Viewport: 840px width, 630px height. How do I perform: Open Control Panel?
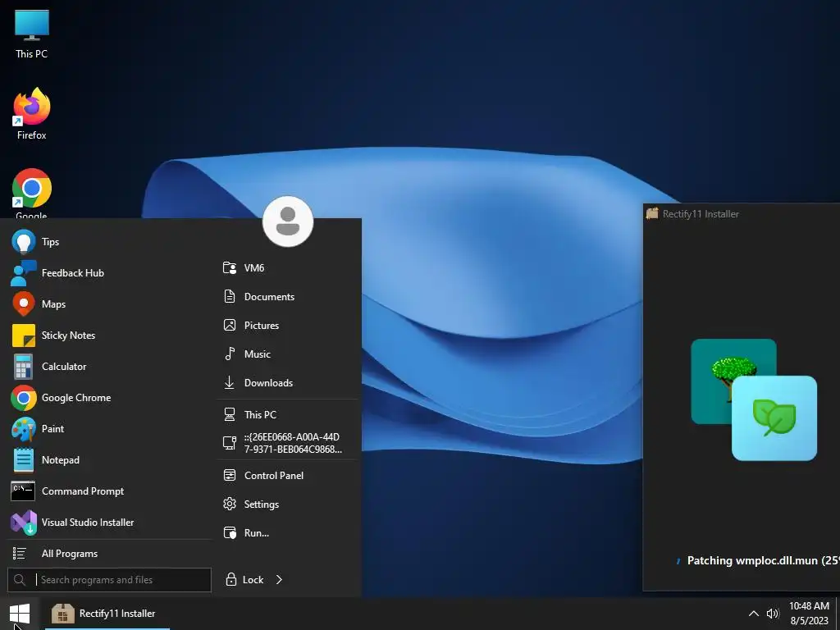tap(288, 475)
